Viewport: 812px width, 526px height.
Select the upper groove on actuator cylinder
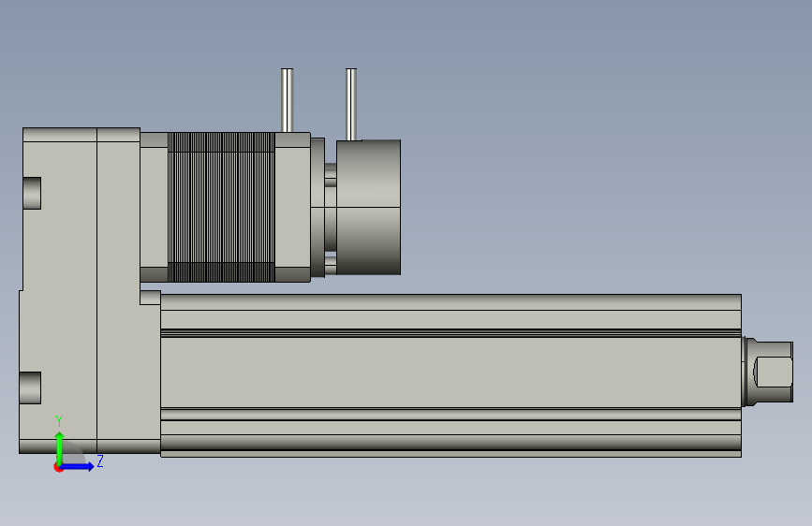(450, 332)
